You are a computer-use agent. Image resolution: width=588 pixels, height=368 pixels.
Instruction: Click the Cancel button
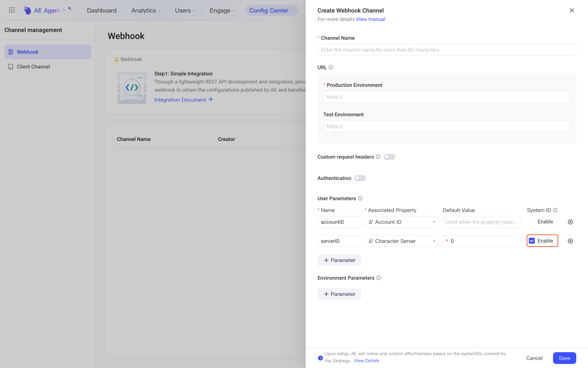click(x=534, y=358)
